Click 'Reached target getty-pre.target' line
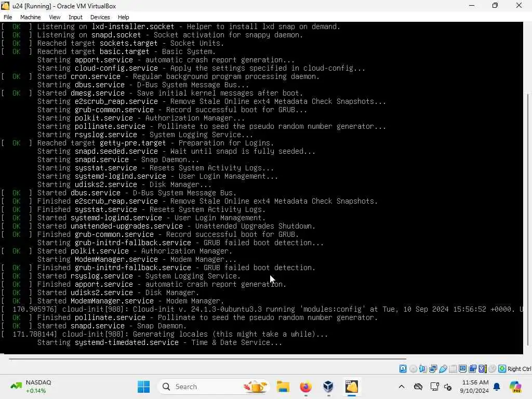Viewport: 532px width, 399px height. click(138, 143)
